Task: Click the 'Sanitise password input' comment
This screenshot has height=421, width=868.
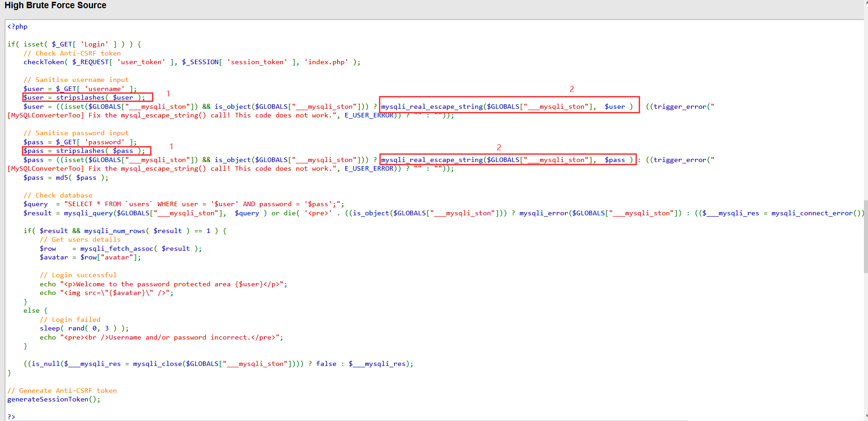Action: (76, 133)
